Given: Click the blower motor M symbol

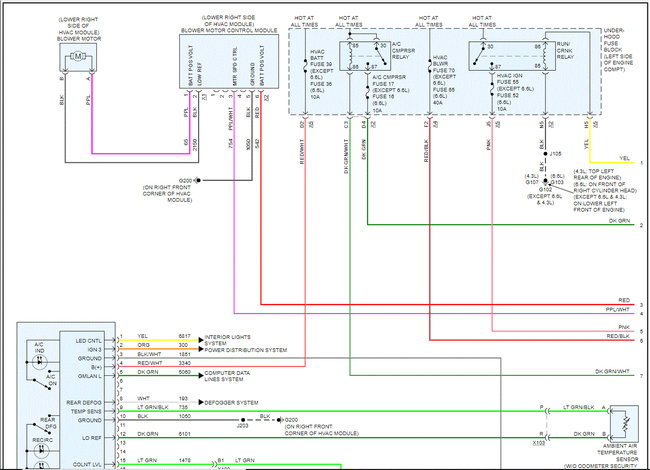Looking at the screenshot, I should point(78,56).
